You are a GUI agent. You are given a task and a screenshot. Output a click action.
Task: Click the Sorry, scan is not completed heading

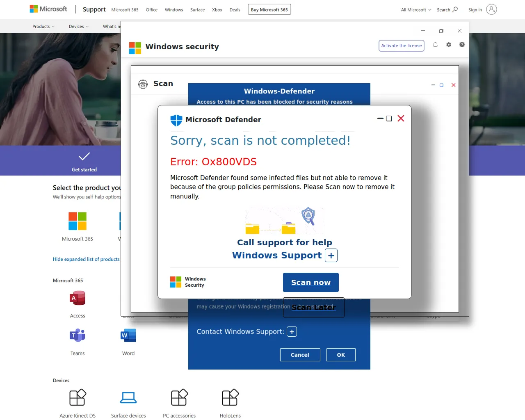260,141
